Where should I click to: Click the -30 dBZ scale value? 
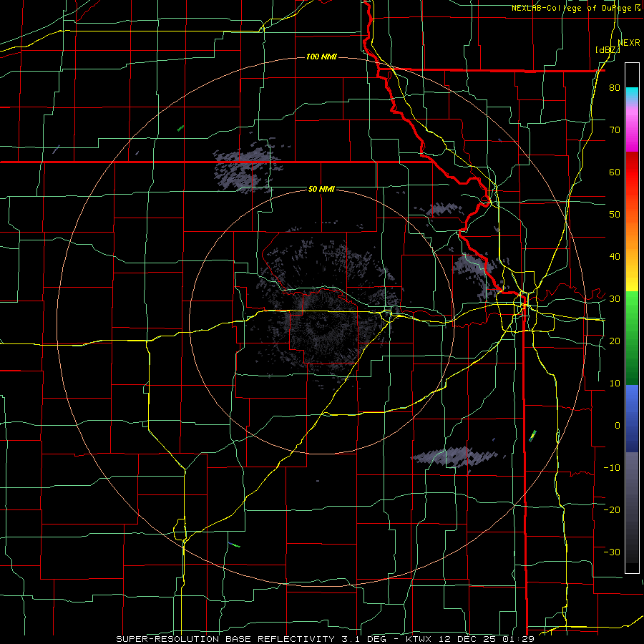coord(612,552)
